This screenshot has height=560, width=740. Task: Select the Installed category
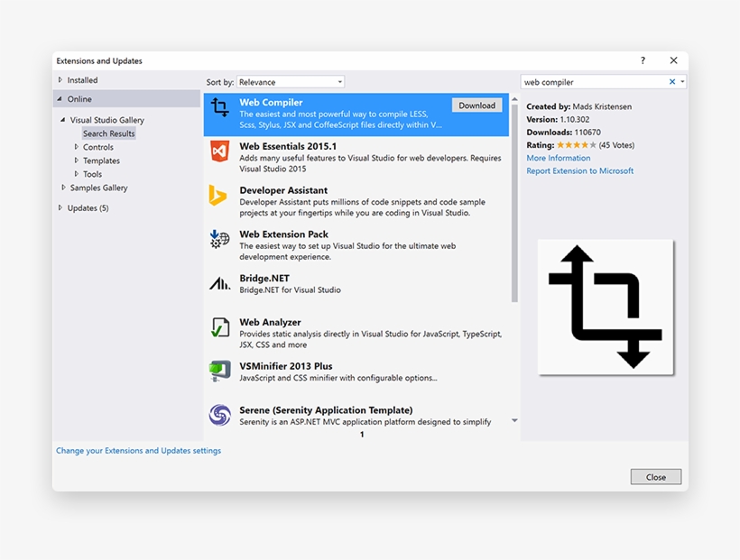click(x=82, y=80)
